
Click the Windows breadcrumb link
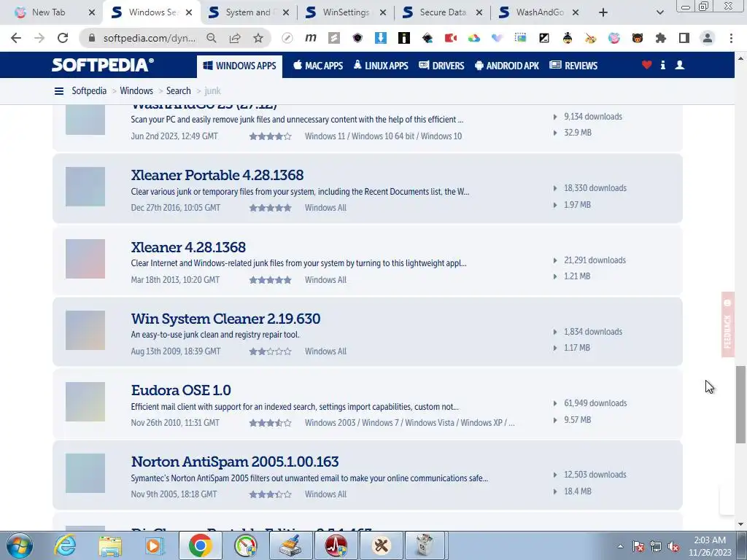(x=136, y=91)
